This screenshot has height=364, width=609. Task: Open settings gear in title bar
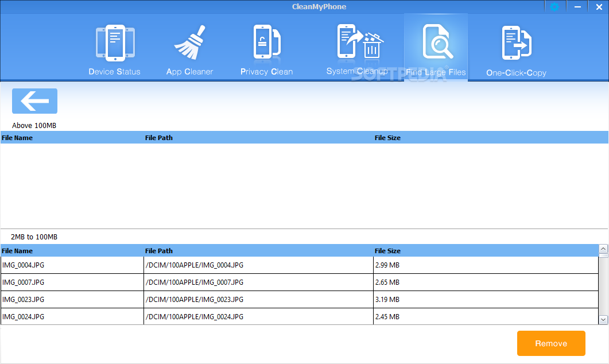554,7
